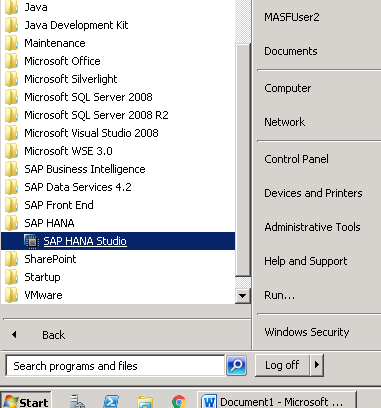Open Control Panel

click(x=296, y=159)
